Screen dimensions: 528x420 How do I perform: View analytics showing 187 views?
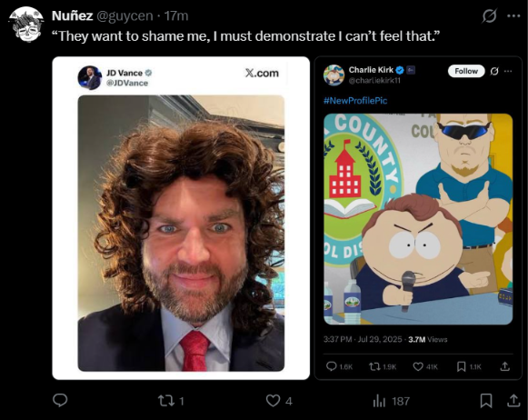point(392,401)
